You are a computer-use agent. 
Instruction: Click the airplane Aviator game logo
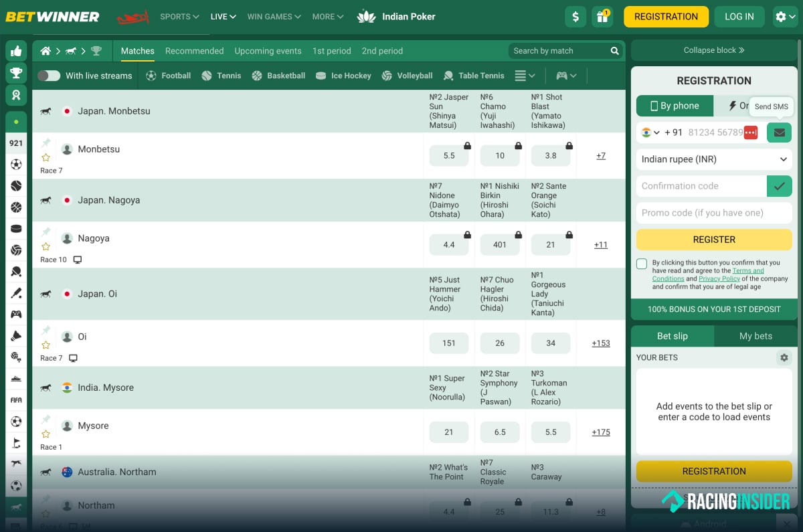point(132,17)
